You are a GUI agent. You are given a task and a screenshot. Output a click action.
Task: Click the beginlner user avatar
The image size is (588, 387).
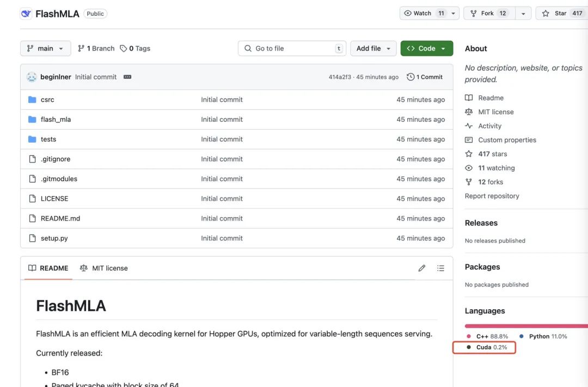tap(32, 77)
